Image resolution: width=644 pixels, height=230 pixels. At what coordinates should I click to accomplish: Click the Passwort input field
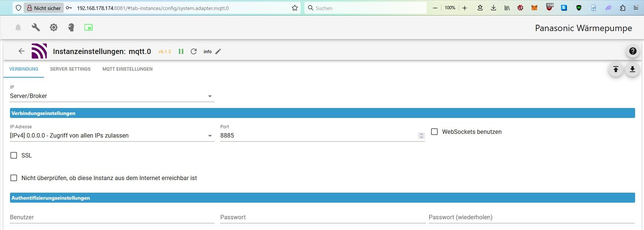tap(323, 217)
